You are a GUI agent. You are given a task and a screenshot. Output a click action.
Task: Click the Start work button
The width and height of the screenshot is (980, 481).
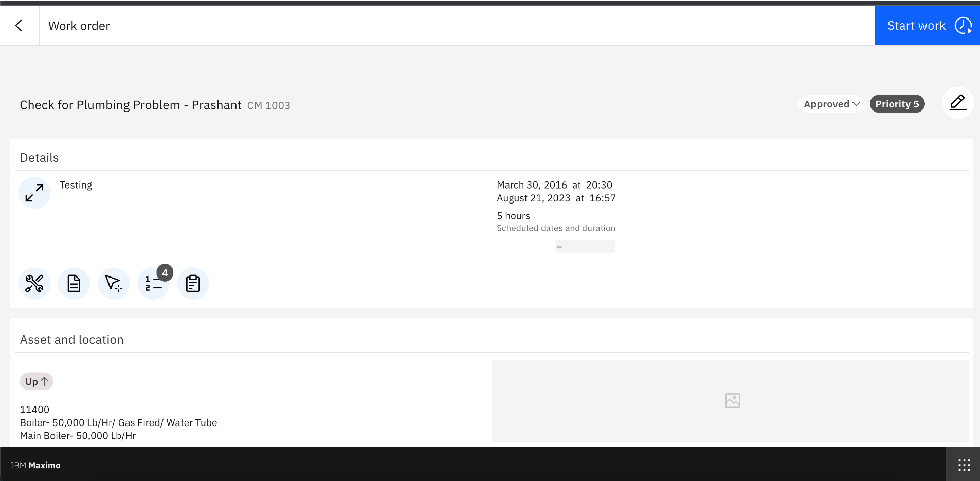click(927, 26)
